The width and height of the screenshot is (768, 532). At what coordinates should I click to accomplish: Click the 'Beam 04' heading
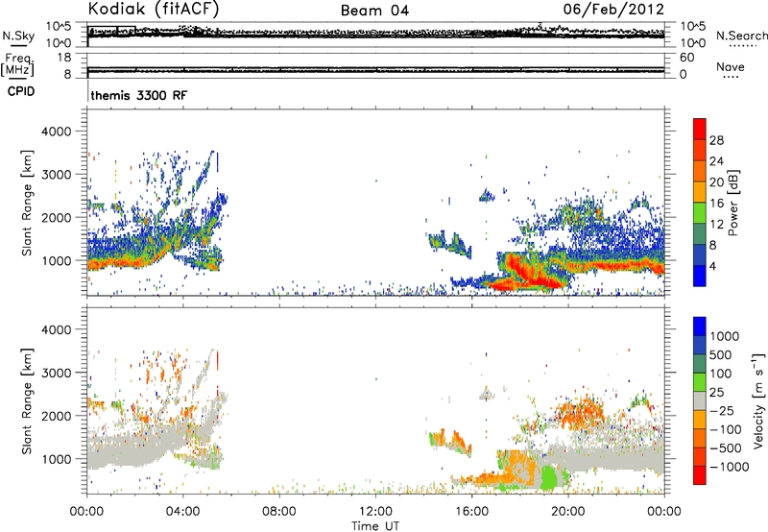(374, 11)
